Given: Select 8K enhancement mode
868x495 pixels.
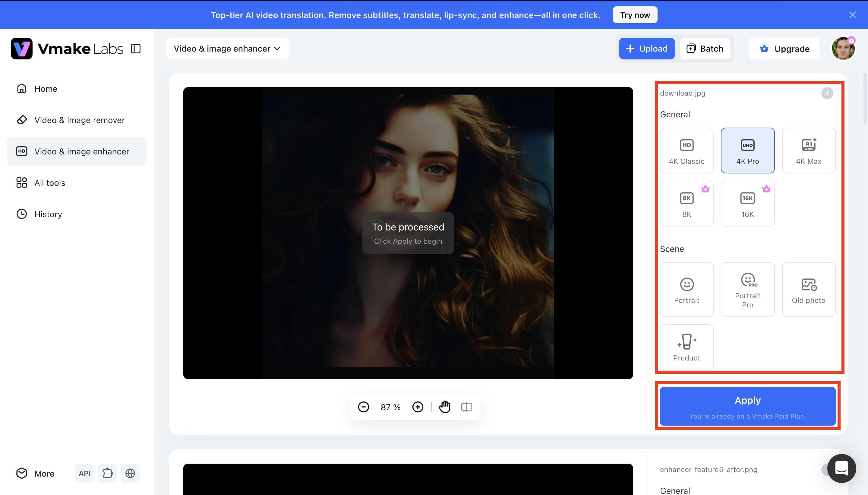Looking at the screenshot, I should click(x=687, y=204).
